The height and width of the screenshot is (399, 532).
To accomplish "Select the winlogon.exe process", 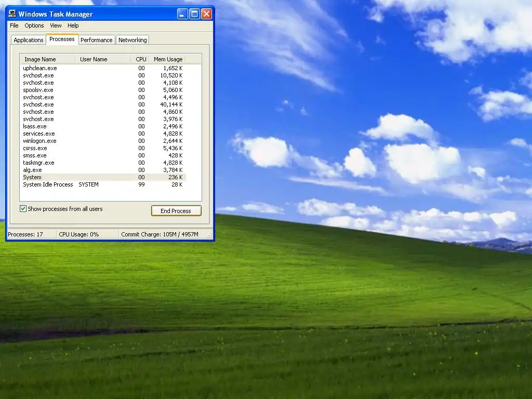I will tap(103, 141).
